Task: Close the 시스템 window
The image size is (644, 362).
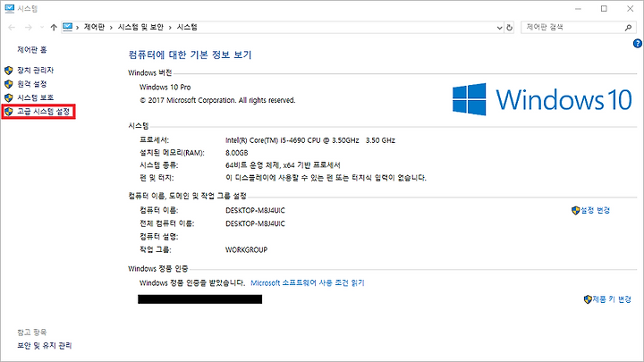Action: [x=630, y=9]
